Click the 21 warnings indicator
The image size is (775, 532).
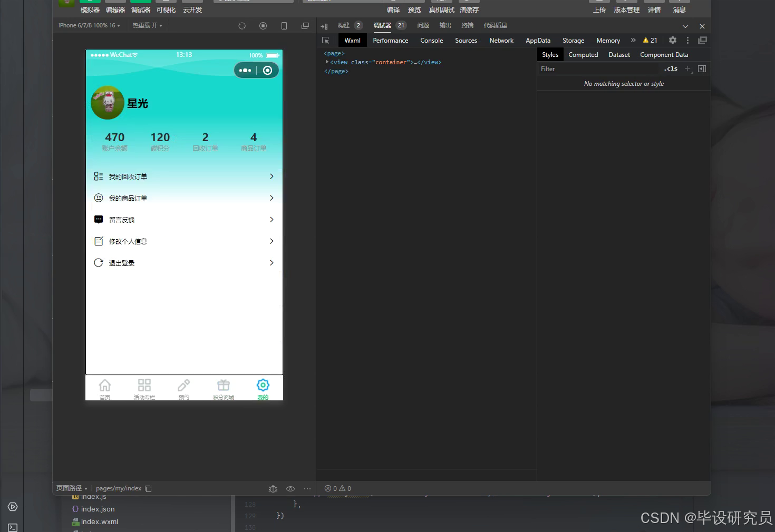[650, 40]
